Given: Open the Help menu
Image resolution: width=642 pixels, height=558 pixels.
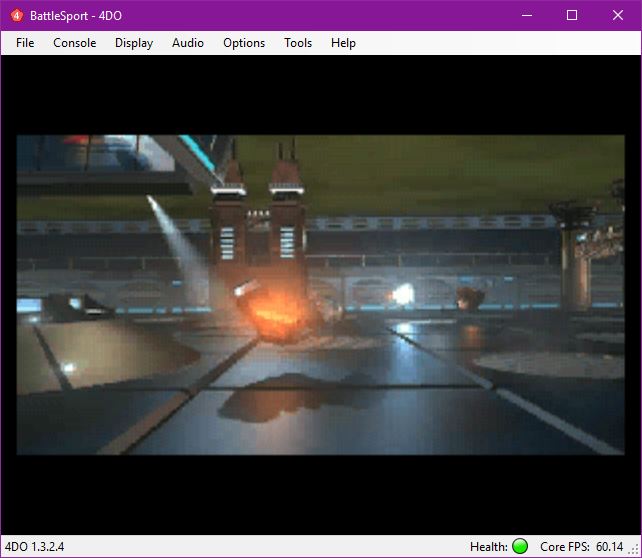Looking at the screenshot, I should [x=343, y=43].
